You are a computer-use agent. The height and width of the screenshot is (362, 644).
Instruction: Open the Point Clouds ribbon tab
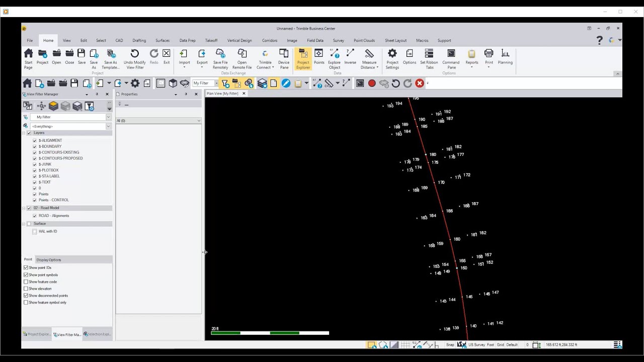pos(364,41)
